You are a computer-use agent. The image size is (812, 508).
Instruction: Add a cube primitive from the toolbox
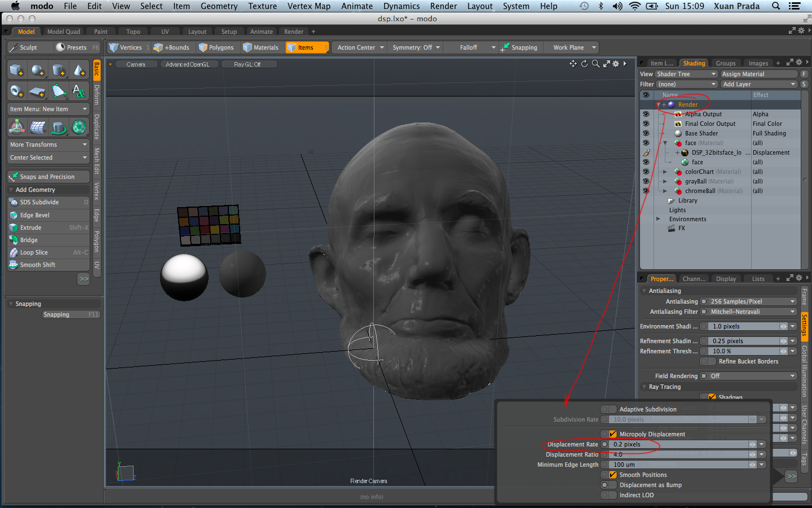point(16,71)
